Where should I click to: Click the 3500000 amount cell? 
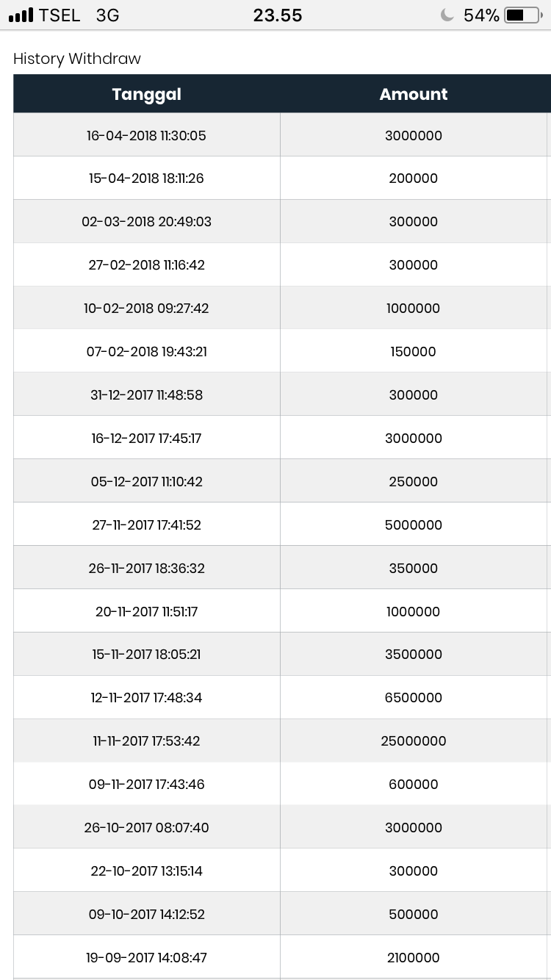(x=414, y=655)
